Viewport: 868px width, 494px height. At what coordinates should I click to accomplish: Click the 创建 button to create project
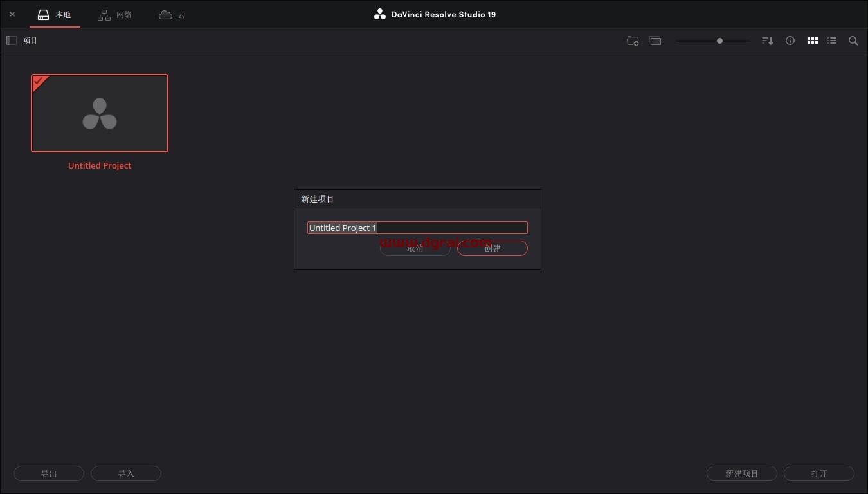point(492,248)
